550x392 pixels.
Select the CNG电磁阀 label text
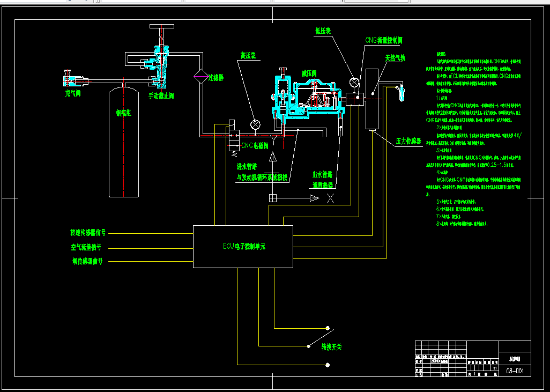(255, 145)
